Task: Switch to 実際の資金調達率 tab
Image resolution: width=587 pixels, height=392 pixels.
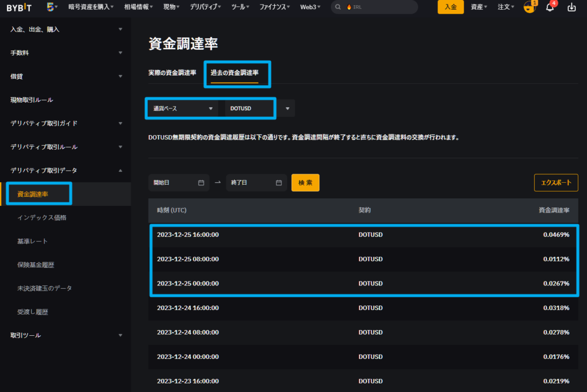Action: tap(172, 73)
